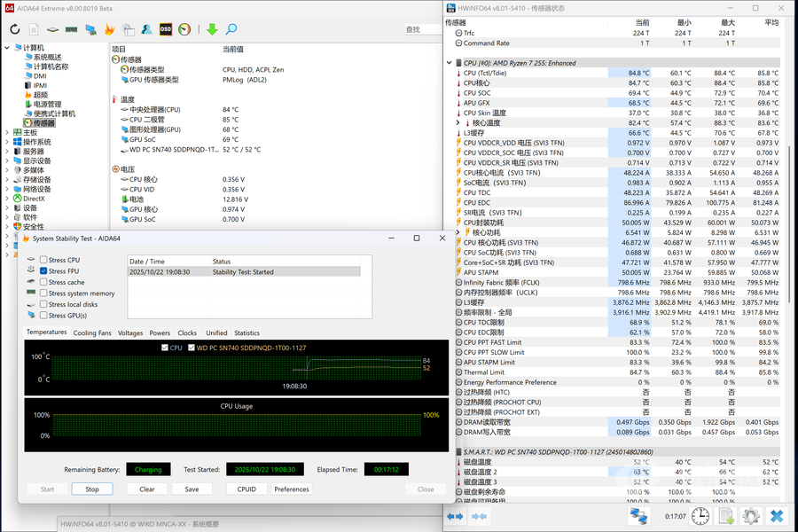Collapse the CPU [#0] AMD Ryzen sensor group

pos(450,63)
